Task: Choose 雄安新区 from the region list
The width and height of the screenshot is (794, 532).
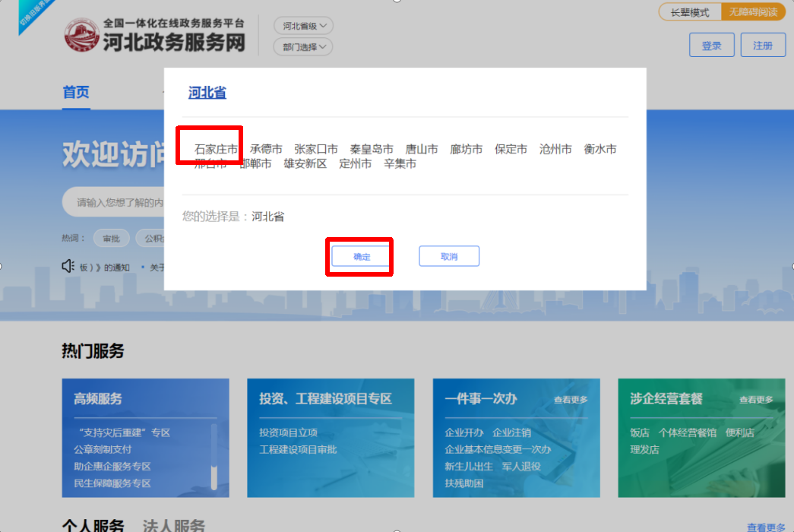Action: pyautogui.click(x=305, y=163)
